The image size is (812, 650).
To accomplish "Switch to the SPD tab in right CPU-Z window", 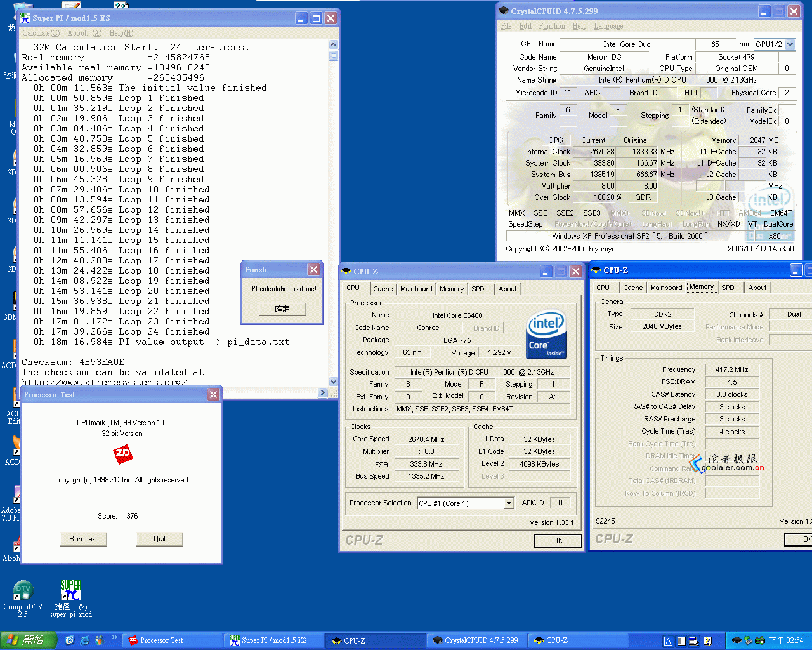I will (728, 288).
